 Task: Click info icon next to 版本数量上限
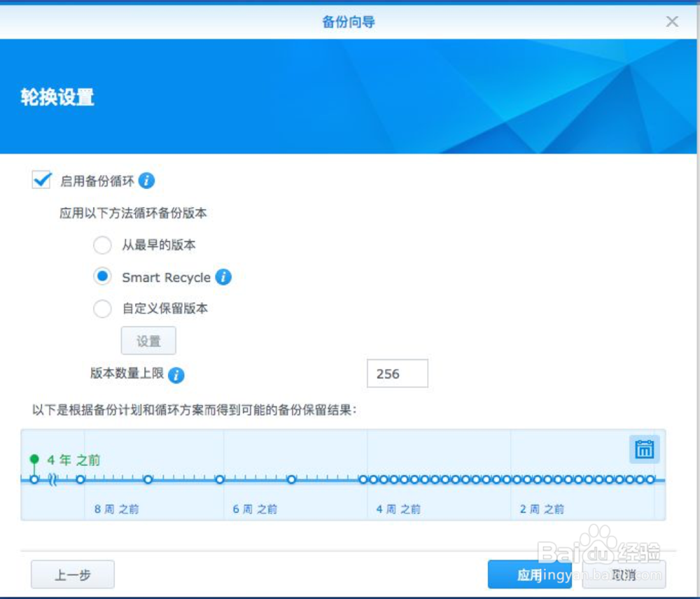pos(176,375)
